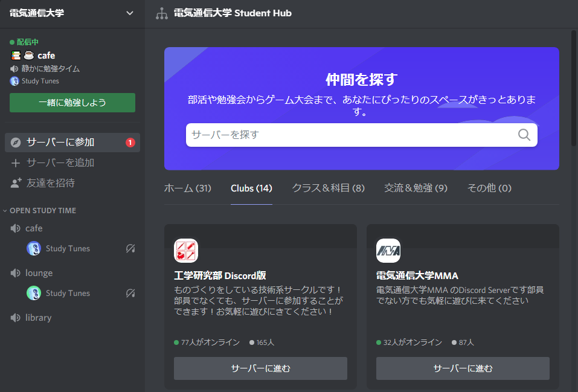
Task: Click the サーバーを探す search field
Action: point(361,135)
